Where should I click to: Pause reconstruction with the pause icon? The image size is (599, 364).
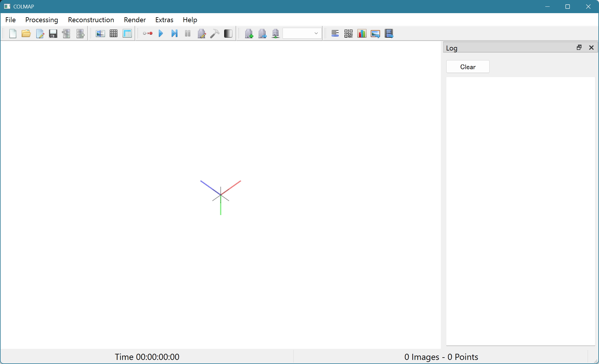(188, 34)
